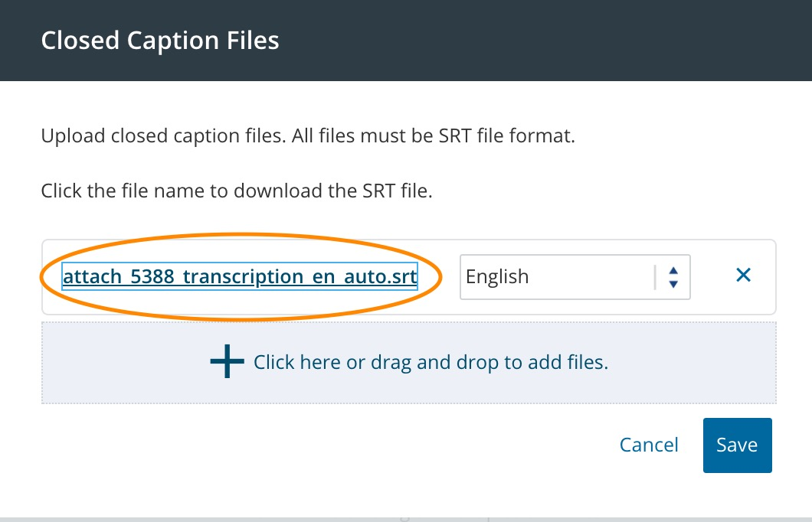
Task: Click the dark dialog header bar
Action: (536, 40)
